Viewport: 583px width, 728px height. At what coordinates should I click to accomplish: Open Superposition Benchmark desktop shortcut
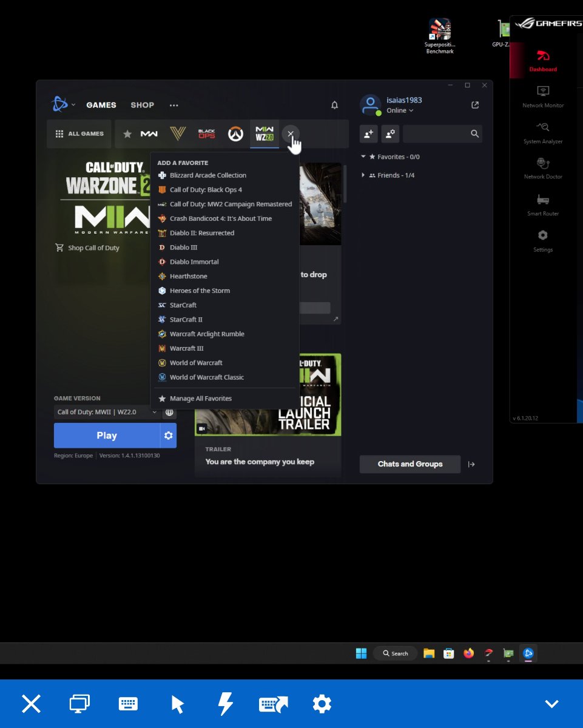click(x=440, y=36)
